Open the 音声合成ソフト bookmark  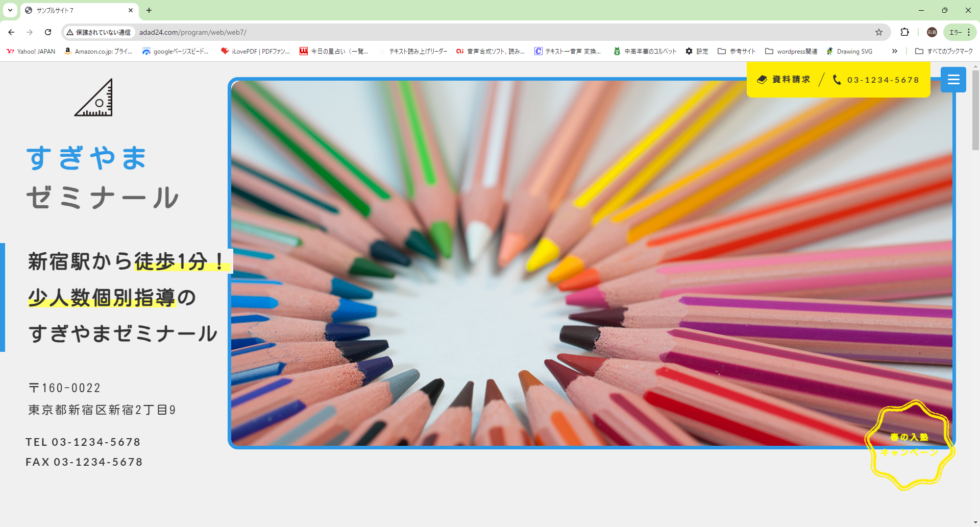click(x=491, y=51)
